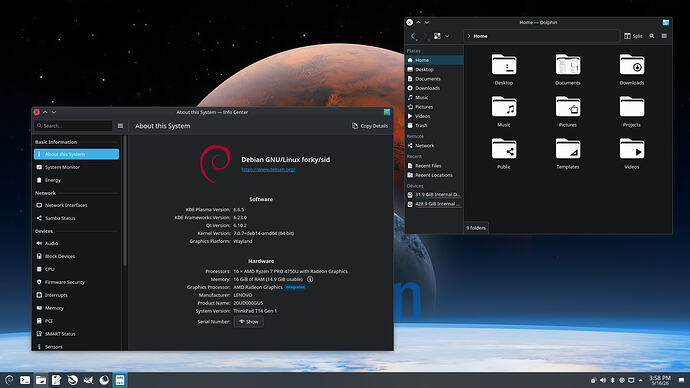Viewport: 690px width, 388px height.
Task: Open Bluetooth settings in system tray
Action: [x=613, y=380]
